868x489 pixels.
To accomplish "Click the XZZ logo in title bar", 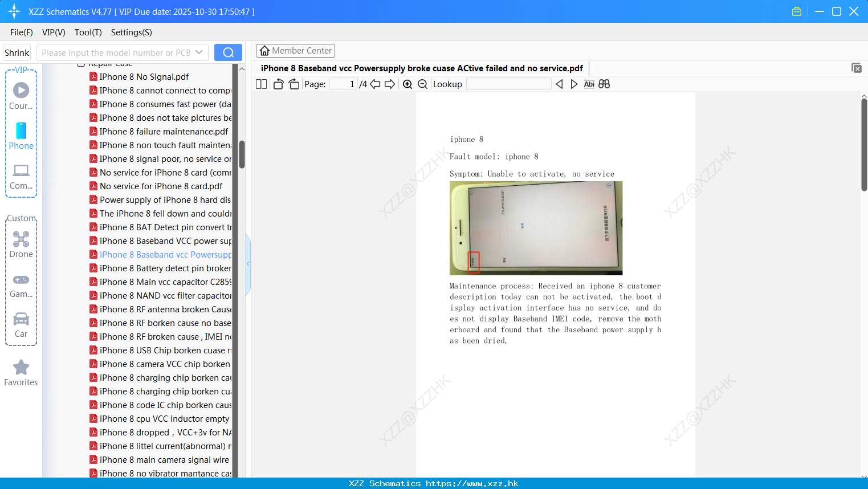I will click(x=14, y=11).
